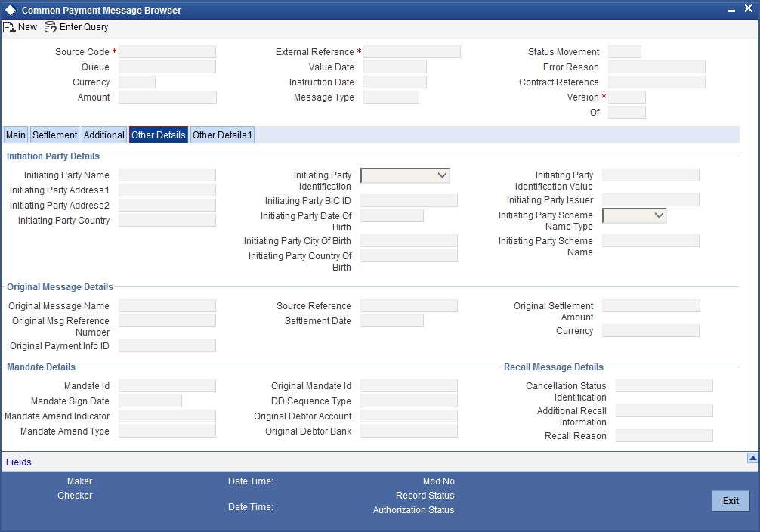Viewport: 760px width, 532px height.
Task: Click the Original Debtor Bank field
Action: point(409,431)
